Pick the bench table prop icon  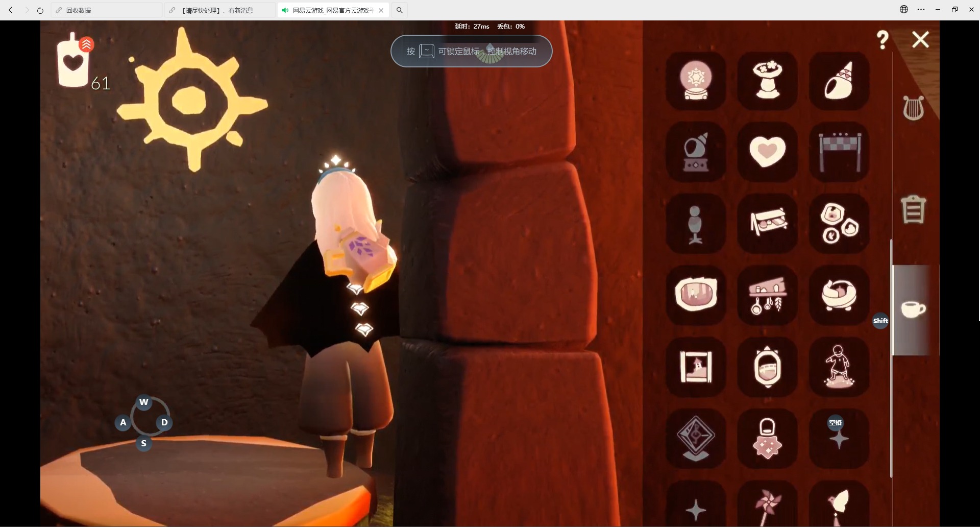click(767, 223)
